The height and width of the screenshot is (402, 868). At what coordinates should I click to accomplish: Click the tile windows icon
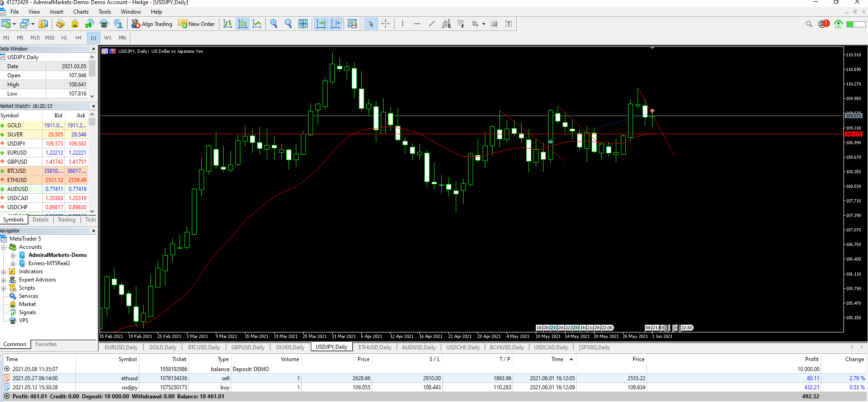click(303, 24)
